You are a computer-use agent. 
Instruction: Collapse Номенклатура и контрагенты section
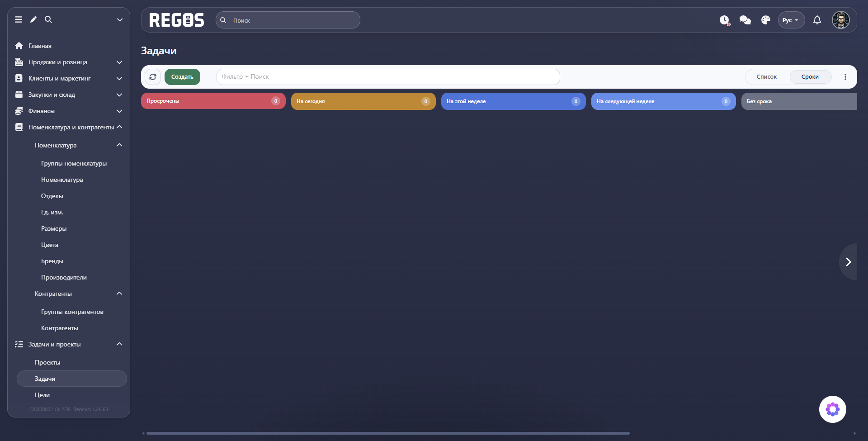click(x=69, y=127)
